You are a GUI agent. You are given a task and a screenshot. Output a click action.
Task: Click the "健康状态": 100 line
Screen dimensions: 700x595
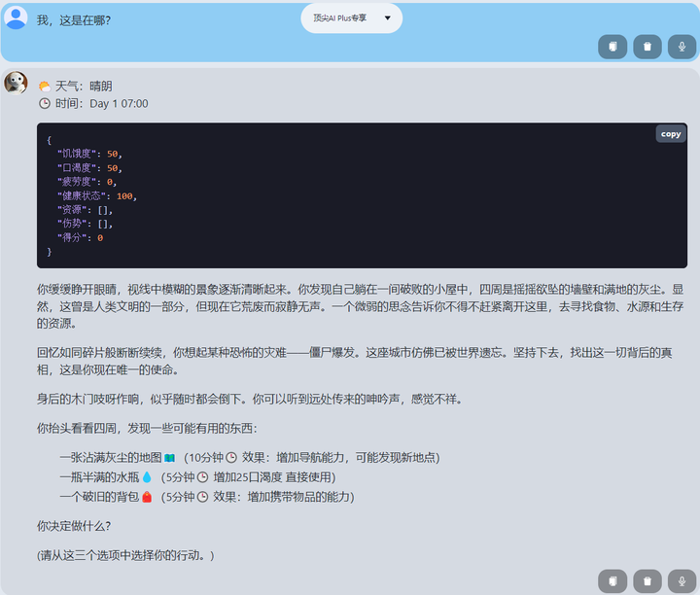pos(97,196)
